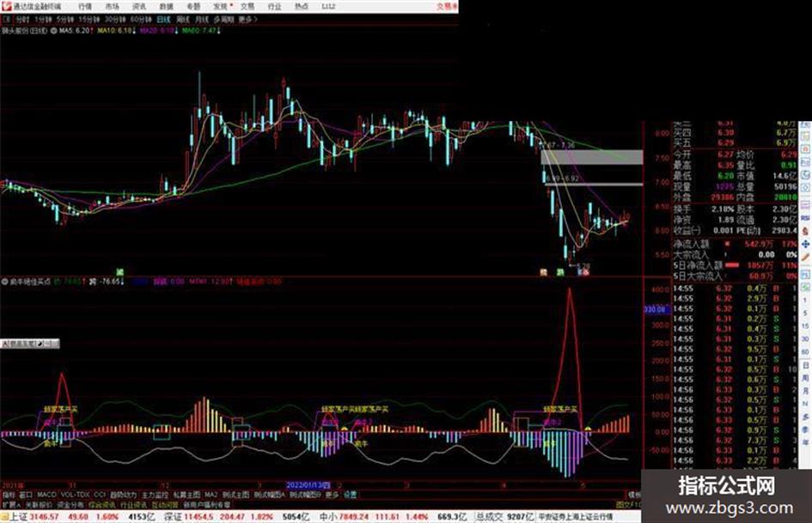
Task: Select the CCI indicator tab
Action: [x=100, y=495]
